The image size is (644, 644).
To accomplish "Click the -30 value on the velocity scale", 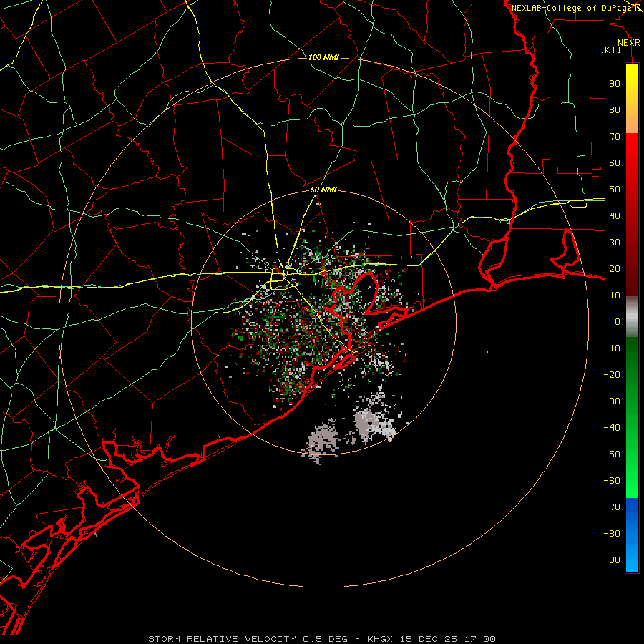I will click(612, 401).
